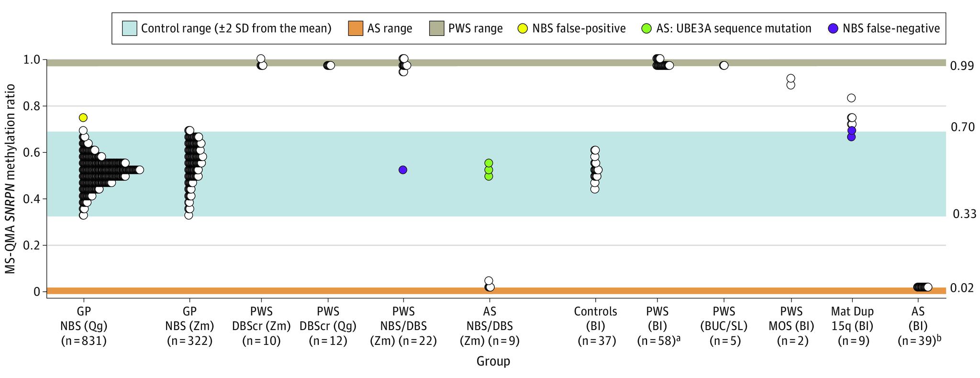This screenshot has width=980, height=378.
Task: Click the PWS DBScr (Qg) n=12 label
Action: (329, 326)
